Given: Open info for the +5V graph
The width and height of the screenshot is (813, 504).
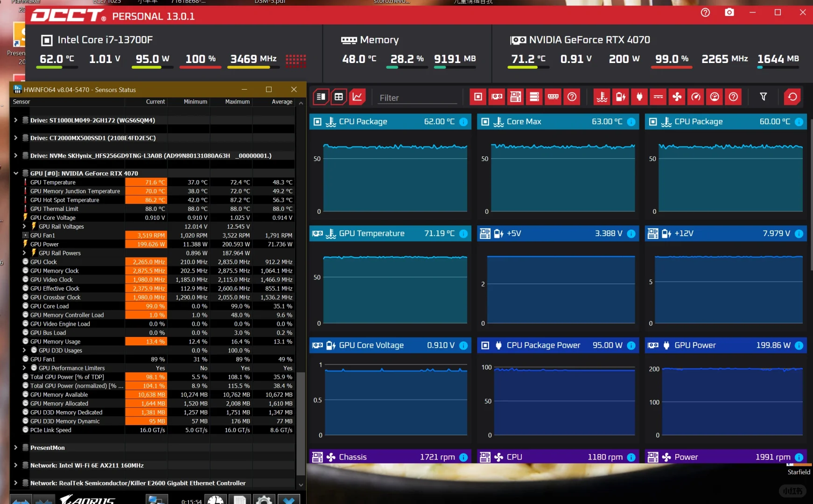Looking at the screenshot, I should coord(631,234).
